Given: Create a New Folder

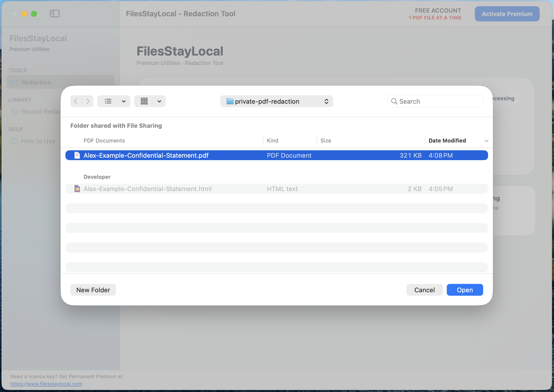Looking at the screenshot, I should point(93,290).
